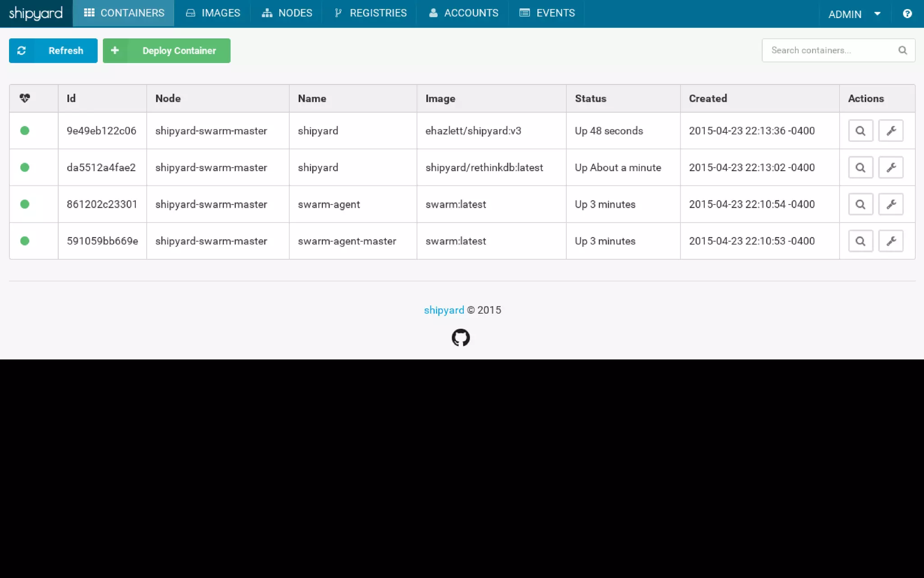Expand the ADMIN user dropdown
Image resolution: width=924 pixels, height=578 pixels.
coord(855,14)
